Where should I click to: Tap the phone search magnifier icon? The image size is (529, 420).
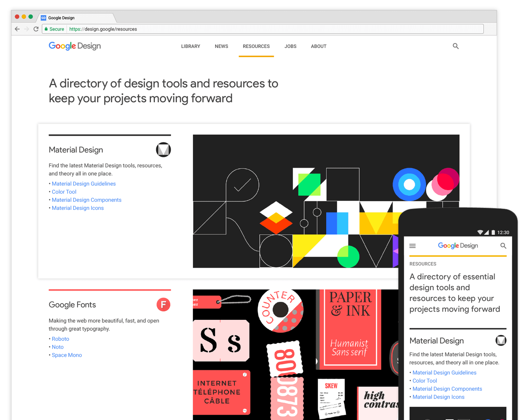tap(503, 246)
